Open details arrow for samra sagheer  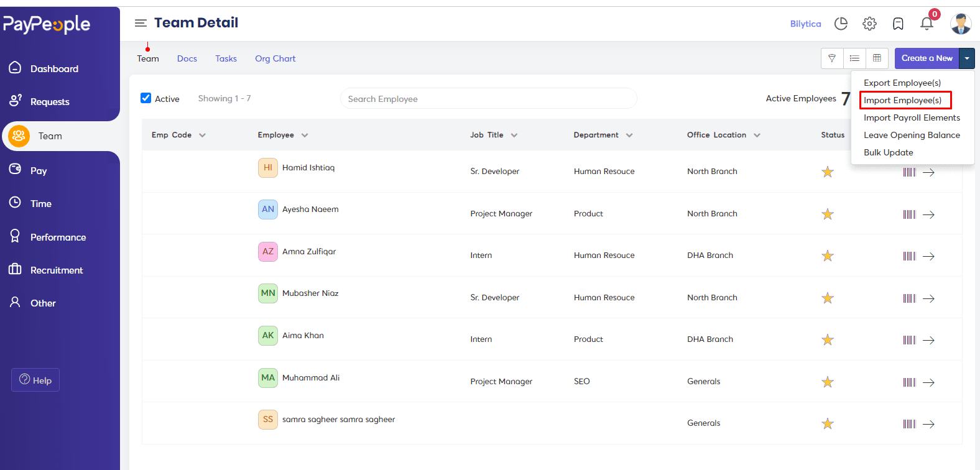click(x=928, y=424)
